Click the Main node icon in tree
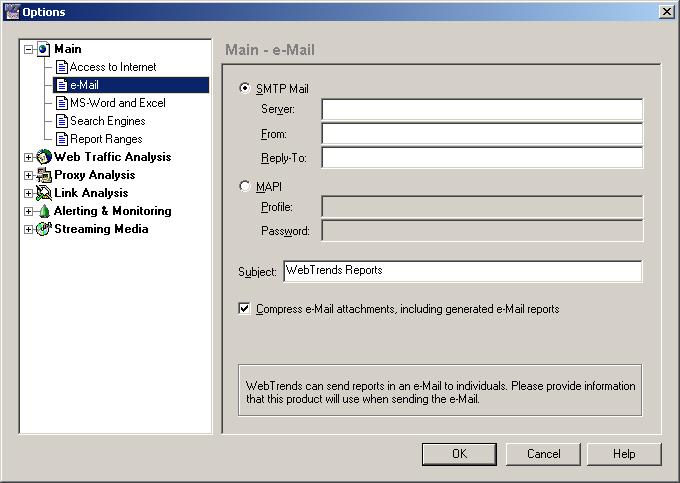 (44, 49)
